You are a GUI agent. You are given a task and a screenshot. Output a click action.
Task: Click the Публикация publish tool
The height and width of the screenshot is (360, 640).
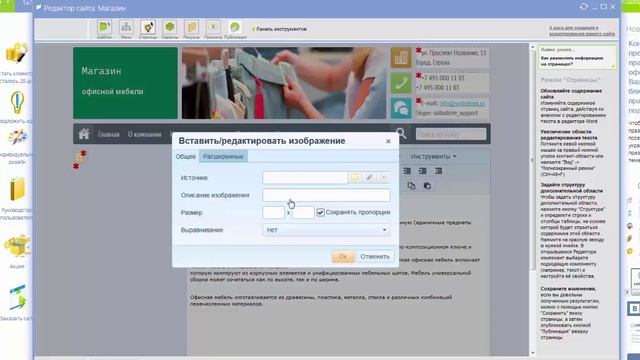click(235, 29)
